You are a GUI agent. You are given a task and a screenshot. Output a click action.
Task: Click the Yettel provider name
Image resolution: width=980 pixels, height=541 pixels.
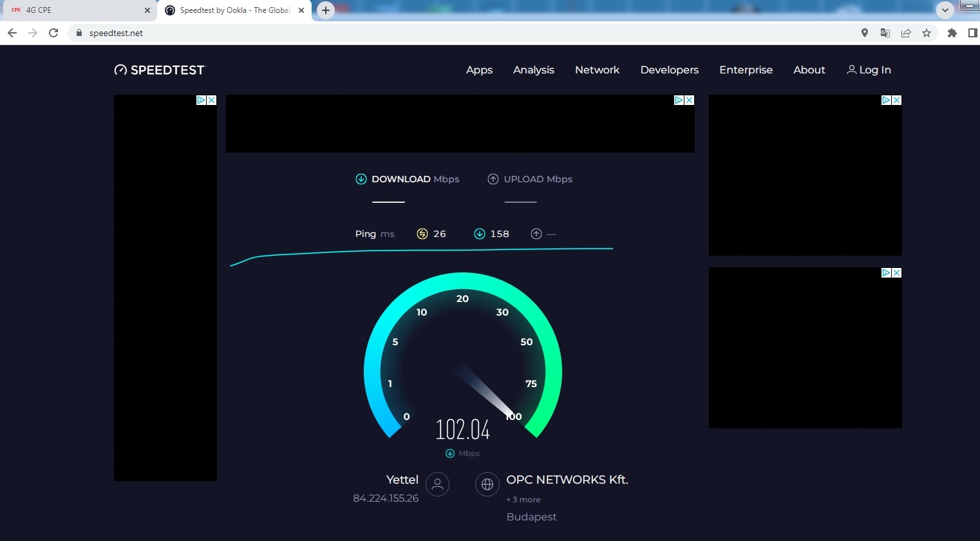[402, 480]
